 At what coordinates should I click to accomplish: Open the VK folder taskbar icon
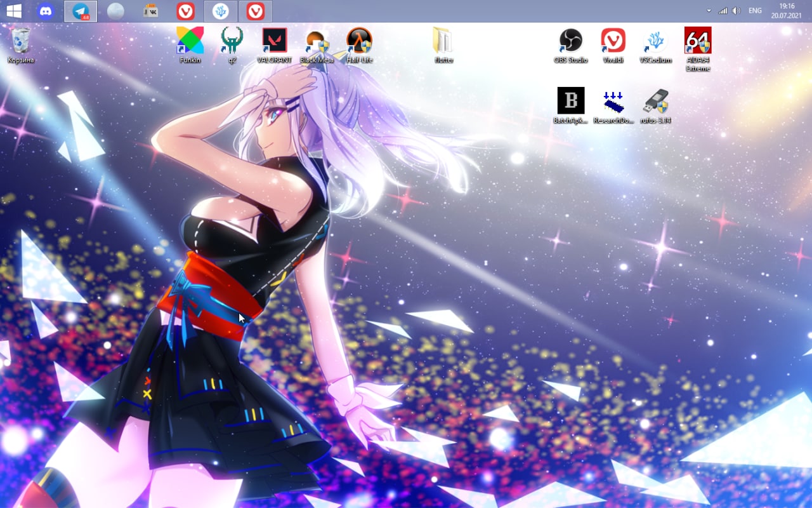pyautogui.click(x=150, y=11)
